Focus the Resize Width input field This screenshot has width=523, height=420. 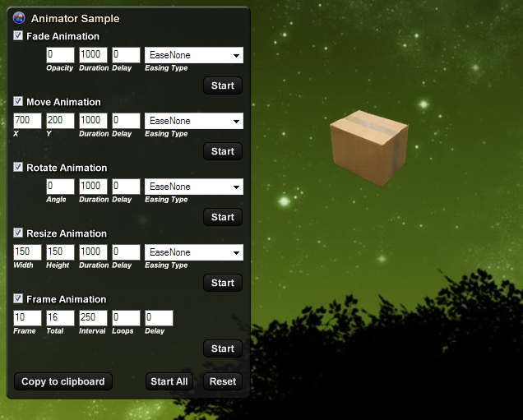point(27,252)
